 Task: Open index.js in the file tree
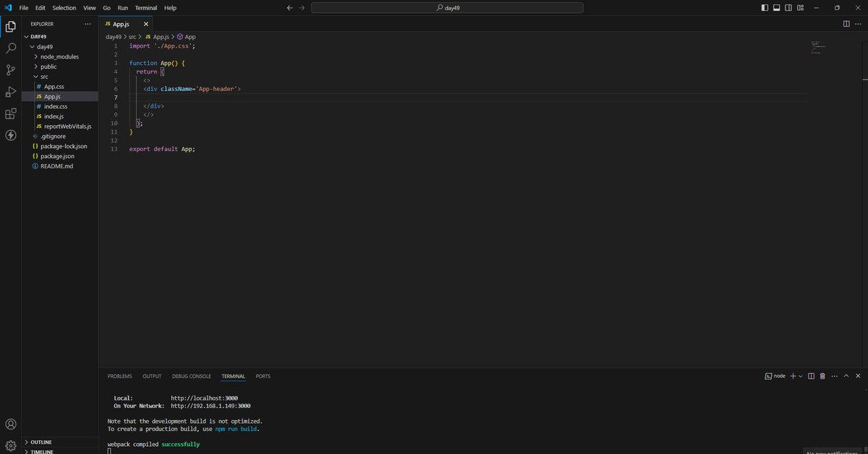pyautogui.click(x=60, y=116)
